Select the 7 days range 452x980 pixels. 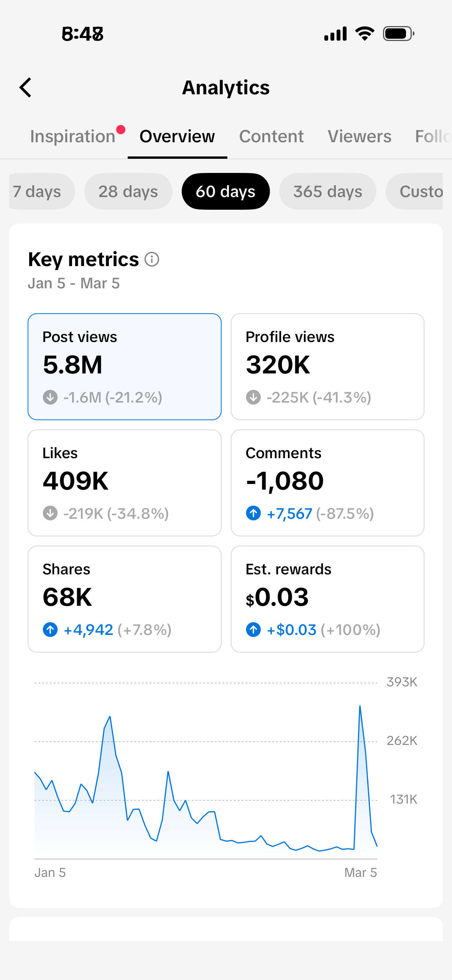click(42, 191)
